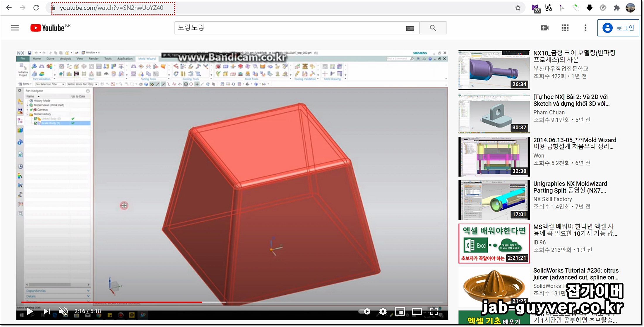
Task: Open YouTube hamburger guide menu
Action: (15, 28)
